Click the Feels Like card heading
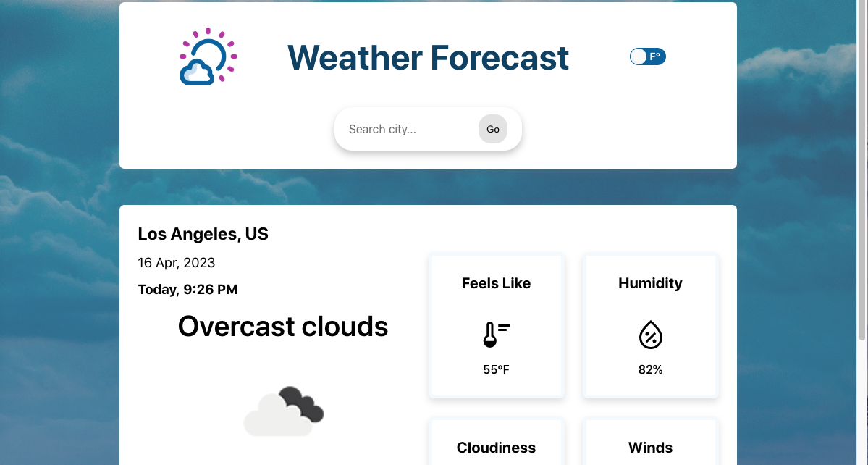The width and height of the screenshot is (868, 465). tap(496, 283)
